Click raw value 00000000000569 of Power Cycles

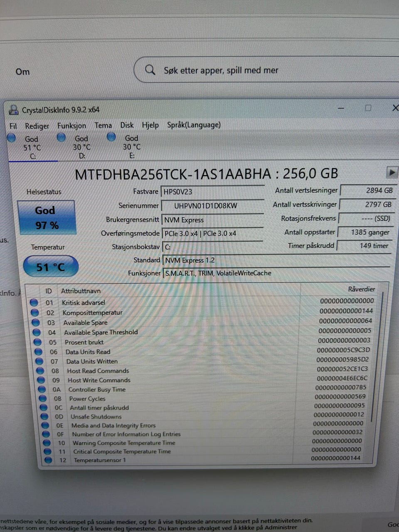340,397
